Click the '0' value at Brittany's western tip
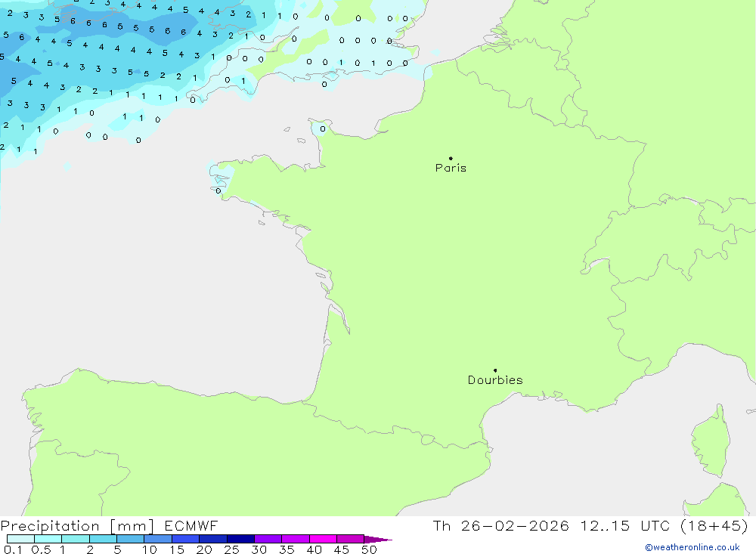The width and height of the screenshot is (756, 554). [218, 191]
